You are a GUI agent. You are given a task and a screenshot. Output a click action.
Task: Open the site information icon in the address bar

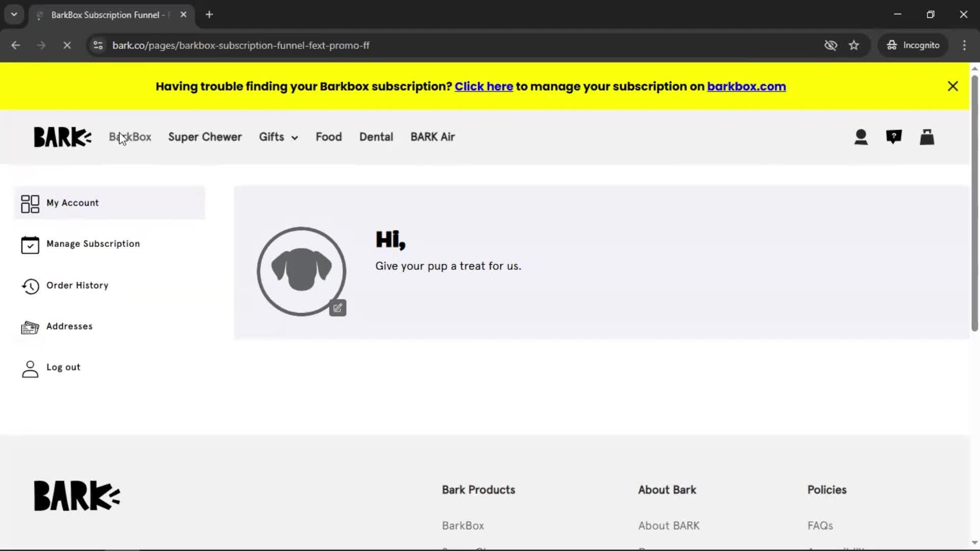tap(98, 45)
